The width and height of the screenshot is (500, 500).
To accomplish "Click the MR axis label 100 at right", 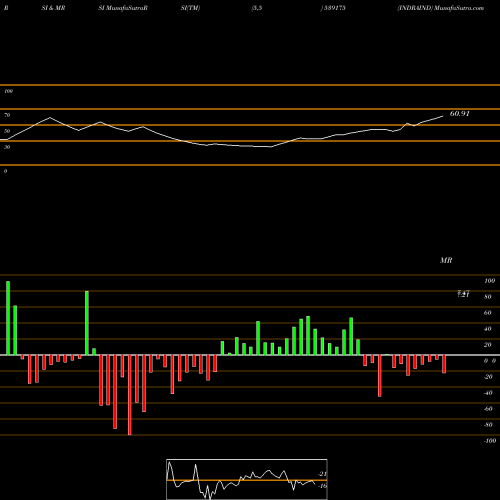I will tap(490, 281).
